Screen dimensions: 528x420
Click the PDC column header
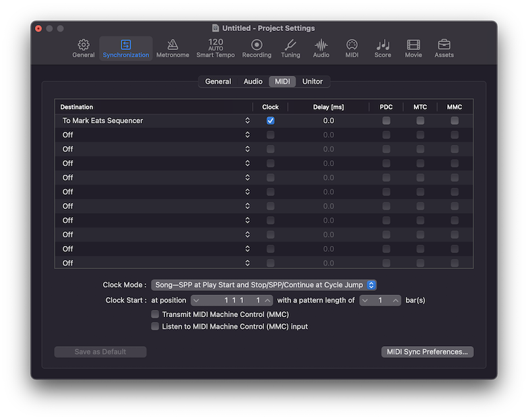(386, 107)
